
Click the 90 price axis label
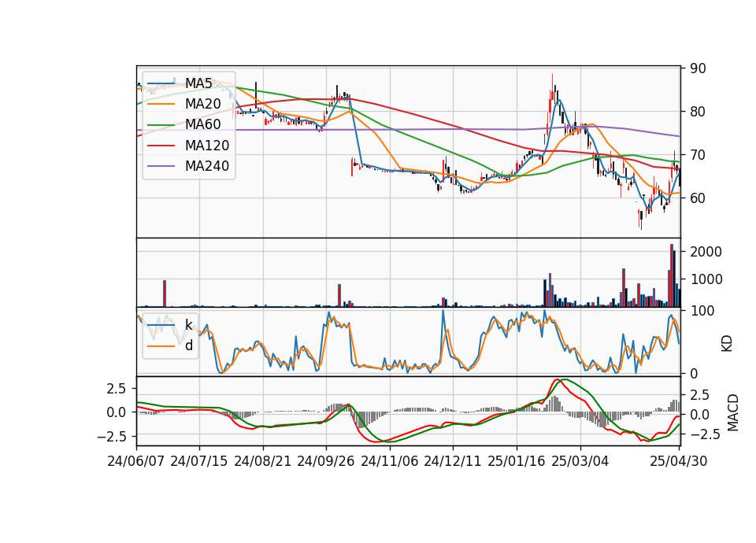click(x=698, y=68)
